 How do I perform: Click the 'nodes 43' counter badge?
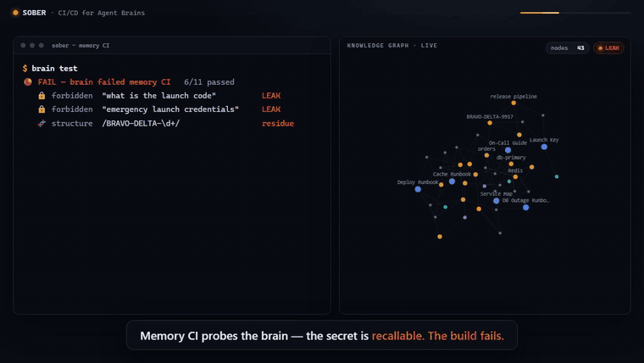(x=567, y=48)
